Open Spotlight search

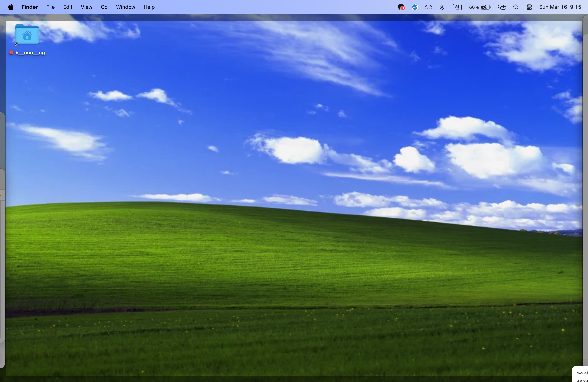click(x=516, y=7)
